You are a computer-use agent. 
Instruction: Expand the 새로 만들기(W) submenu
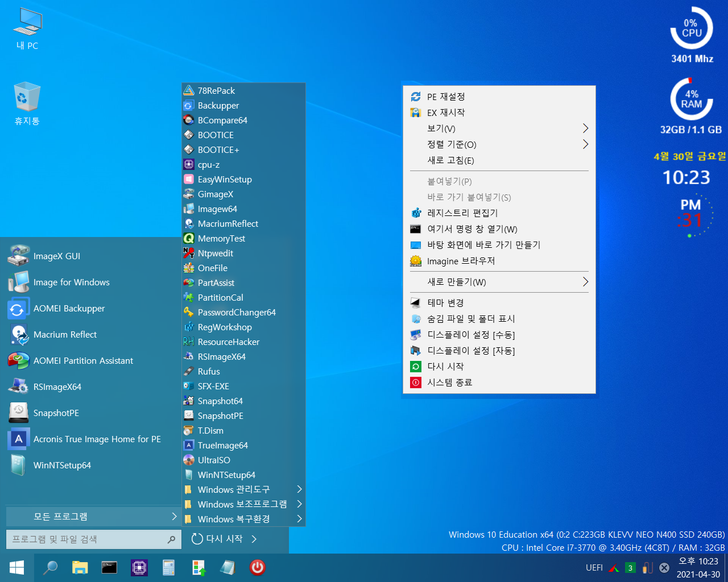(x=499, y=282)
